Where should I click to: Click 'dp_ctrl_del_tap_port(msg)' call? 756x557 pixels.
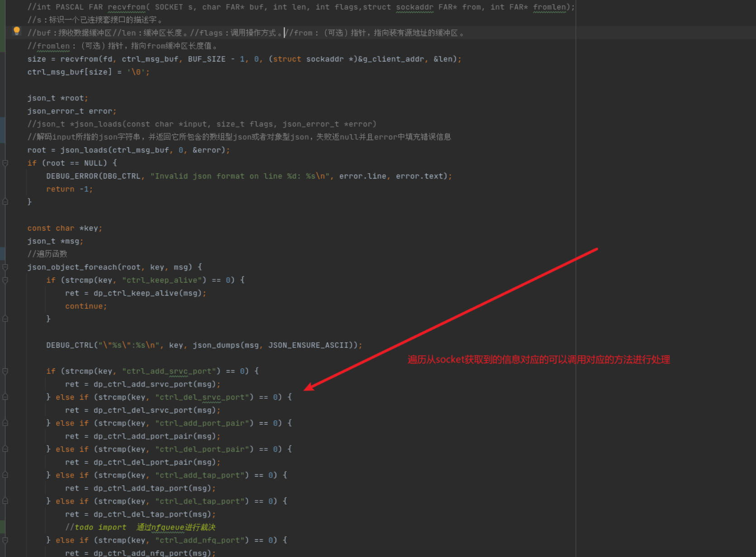pyautogui.click(x=152, y=515)
